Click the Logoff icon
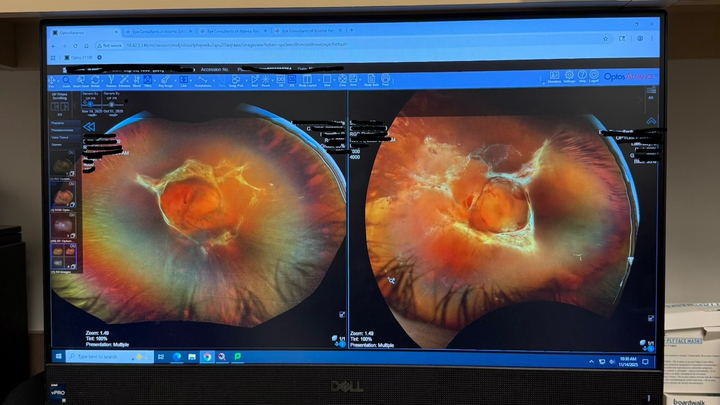The image size is (720, 405). tap(594, 77)
